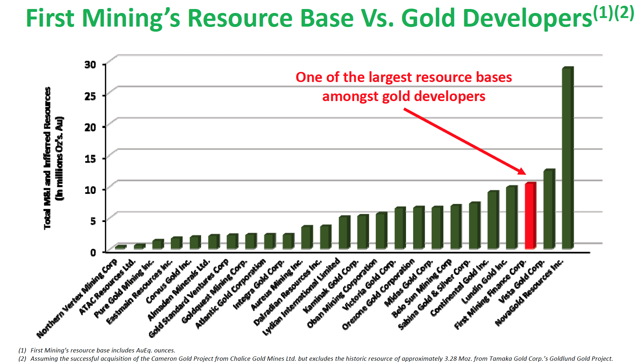643x364 pixels.
Task: Select the Northern Vertex Mining Corp bar
Action: [x=120, y=247]
